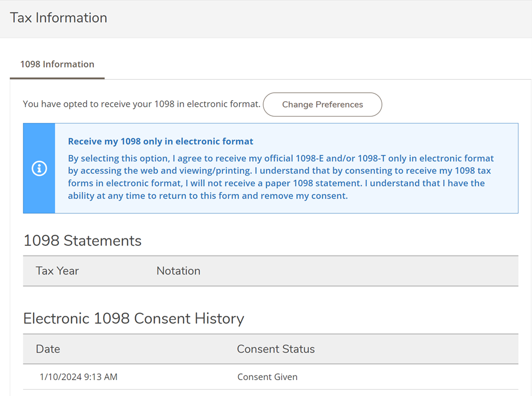Click the Consent Given status cell
532x396 pixels.
coord(267,377)
